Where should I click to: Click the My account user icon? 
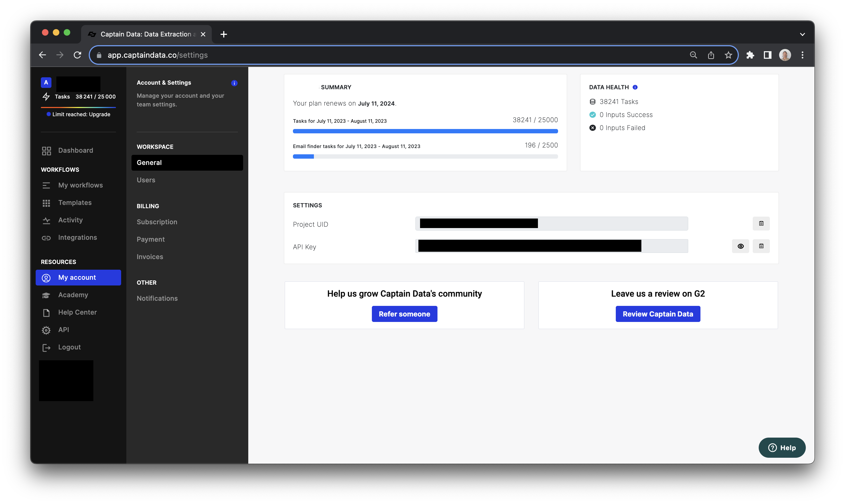46,278
